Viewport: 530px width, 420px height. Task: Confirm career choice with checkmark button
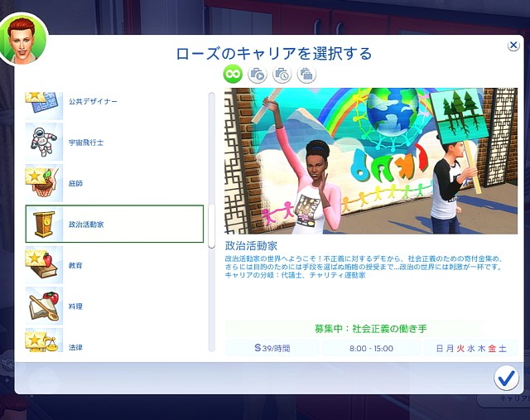coord(506,378)
